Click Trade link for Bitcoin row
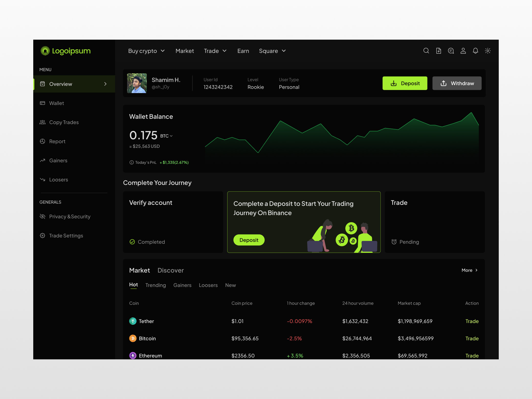 [x=472, y=338]
